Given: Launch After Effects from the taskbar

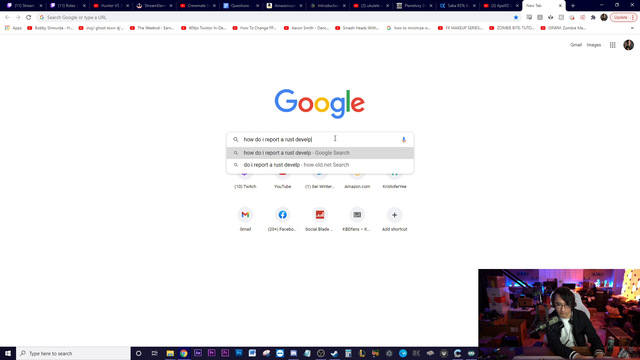Looking at the screenshot, I should 198,353.
